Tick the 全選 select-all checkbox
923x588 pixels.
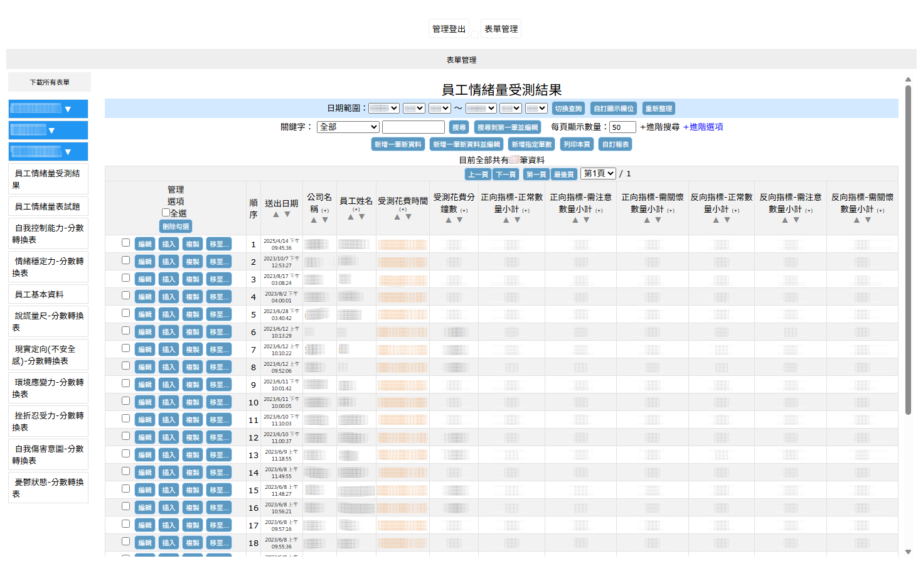click(x=166, y=213)
